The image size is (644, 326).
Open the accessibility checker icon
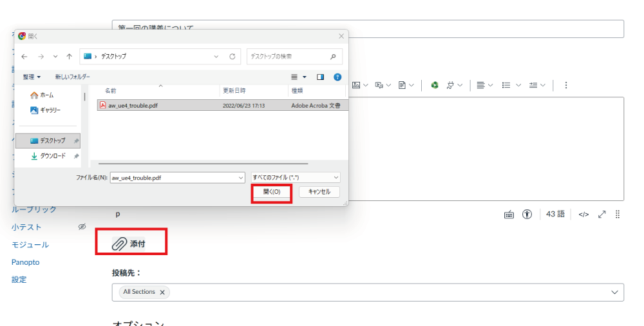tap(527, 215)
